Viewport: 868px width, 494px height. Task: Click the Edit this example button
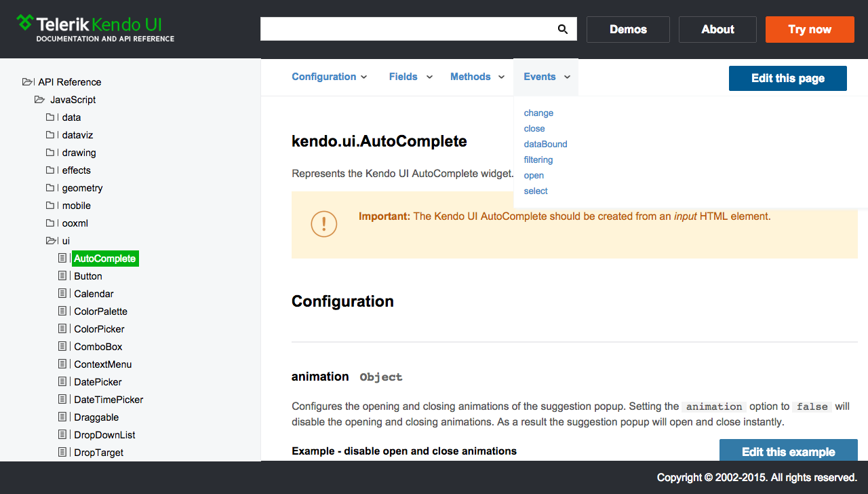tap(789, 451)
